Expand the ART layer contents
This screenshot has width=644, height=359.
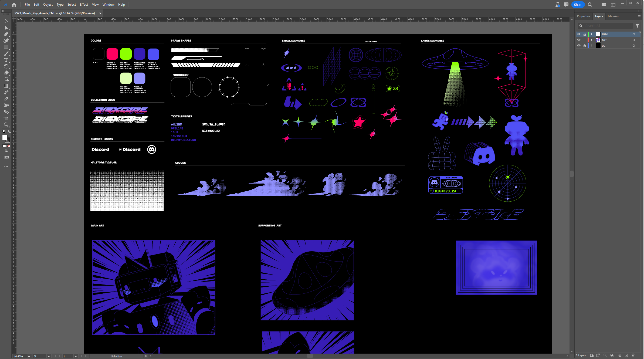[591, 40]
